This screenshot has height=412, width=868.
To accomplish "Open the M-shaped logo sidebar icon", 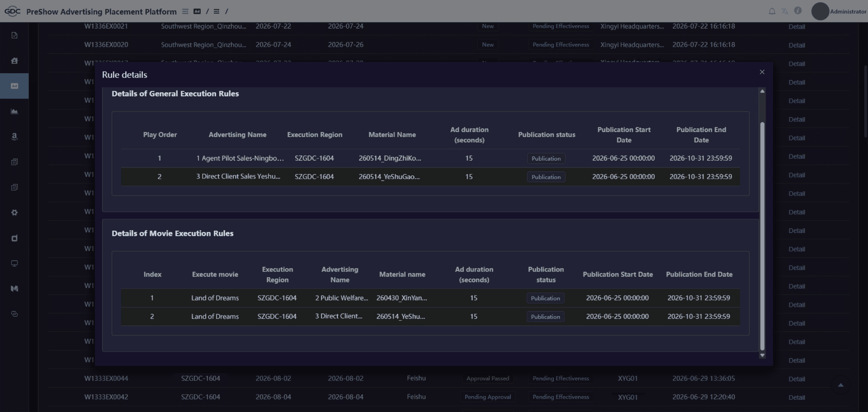I will (14, 289).
